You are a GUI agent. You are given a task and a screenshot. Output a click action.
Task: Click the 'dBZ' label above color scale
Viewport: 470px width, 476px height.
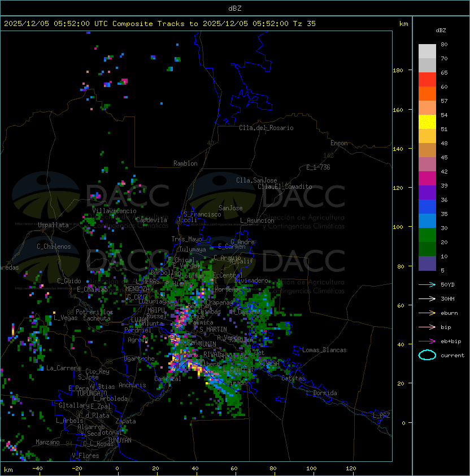click(441, 31)
